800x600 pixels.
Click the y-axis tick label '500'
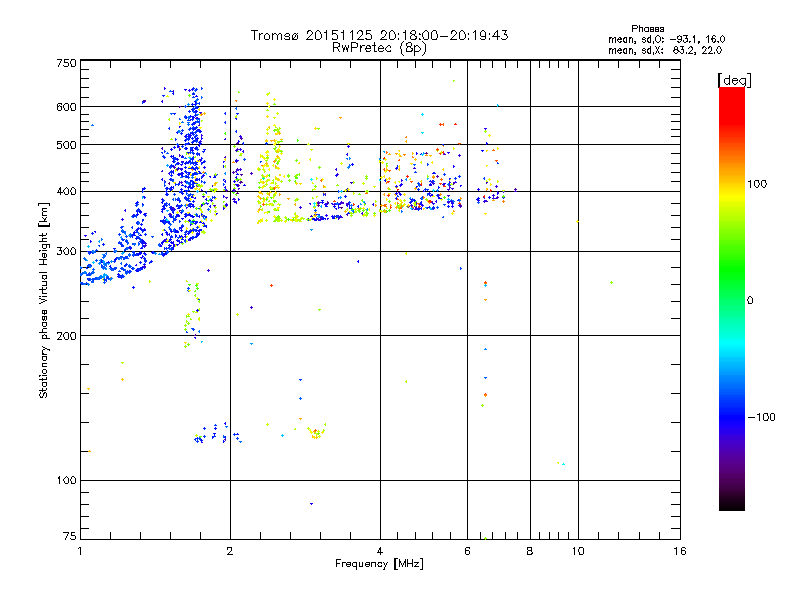tap(66, 145)
